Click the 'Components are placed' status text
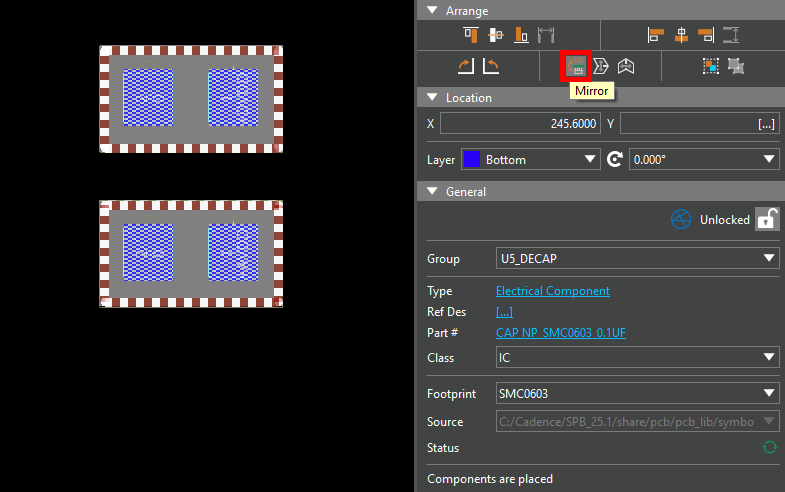 [490, 479]
